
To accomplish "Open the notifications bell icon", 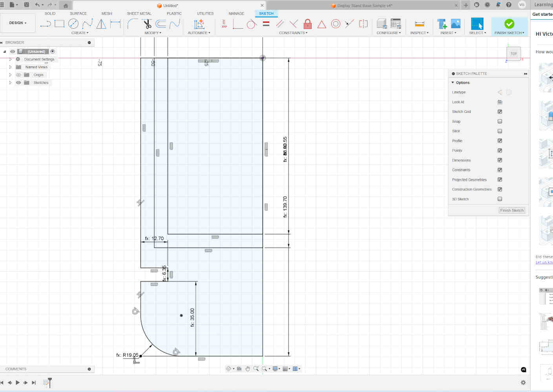I will tap(498, 5).
